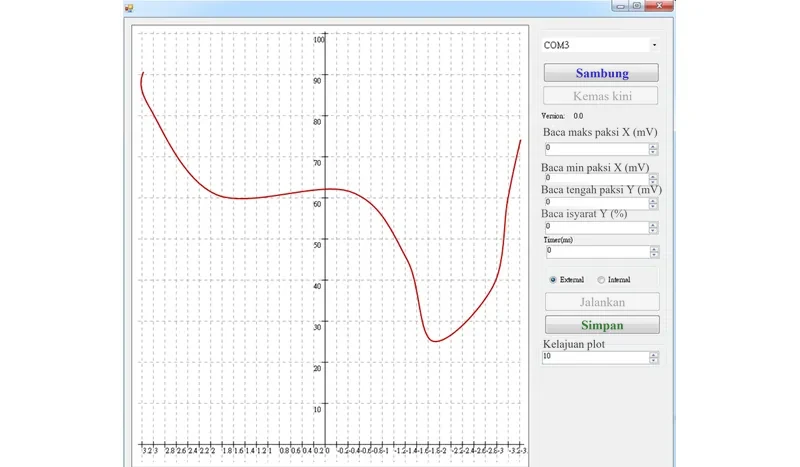Click the Kemas kini update button
800x467 pixels.
tap(601, 96)
